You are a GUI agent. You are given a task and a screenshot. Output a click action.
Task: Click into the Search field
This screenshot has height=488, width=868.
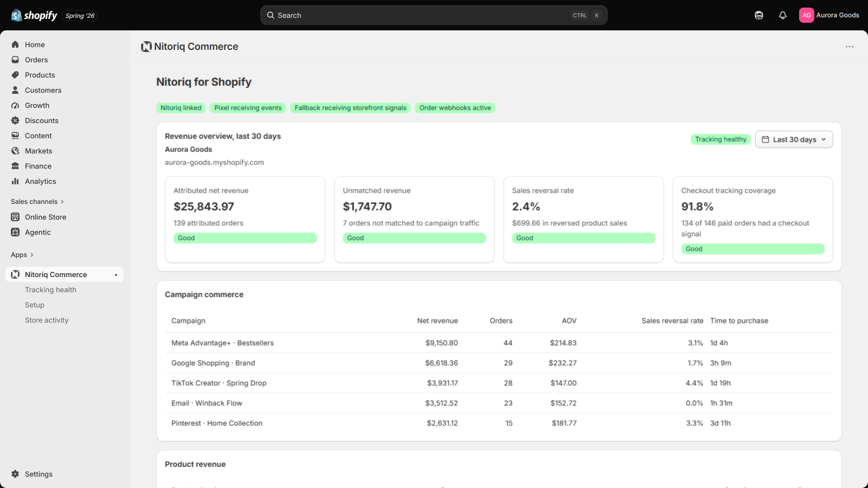(x=434, y=15)
